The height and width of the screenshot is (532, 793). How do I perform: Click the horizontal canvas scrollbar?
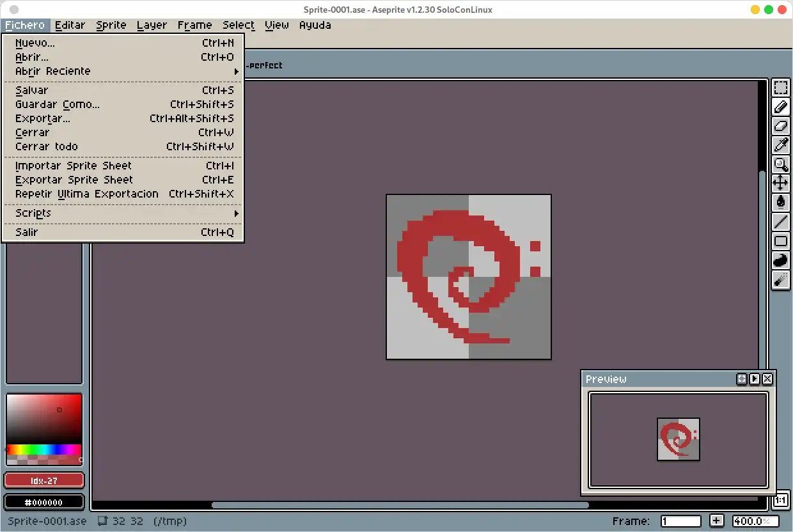tap(400, 505)
